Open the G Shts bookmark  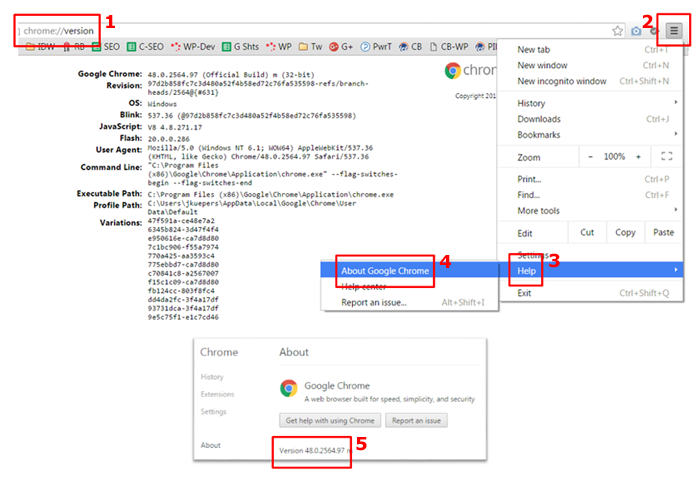[x=245, y=46]
